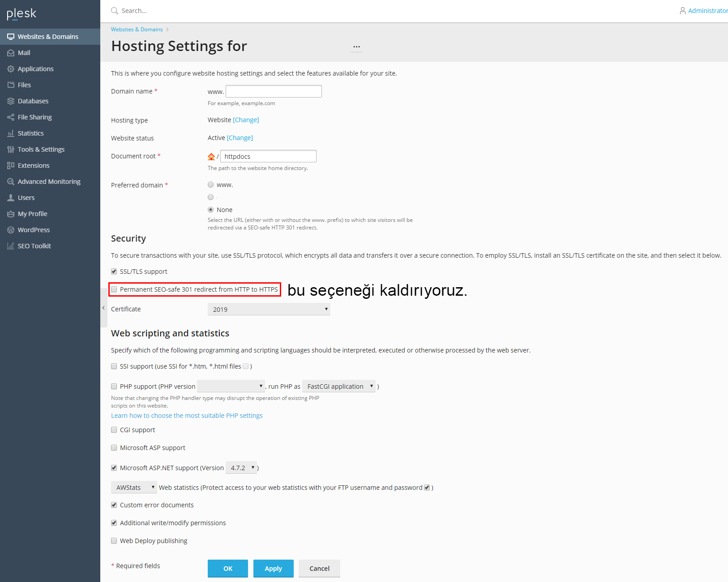728x582 pixels.
Task: Select the None preferred domain option
Action: [211, 210]
